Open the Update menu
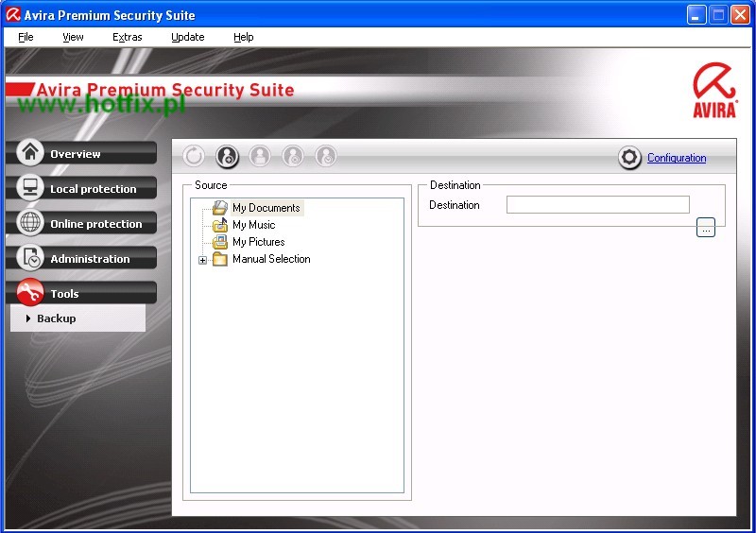Image resolution: width=756 pixels, height=533 pixels. (x=187, y=37)
